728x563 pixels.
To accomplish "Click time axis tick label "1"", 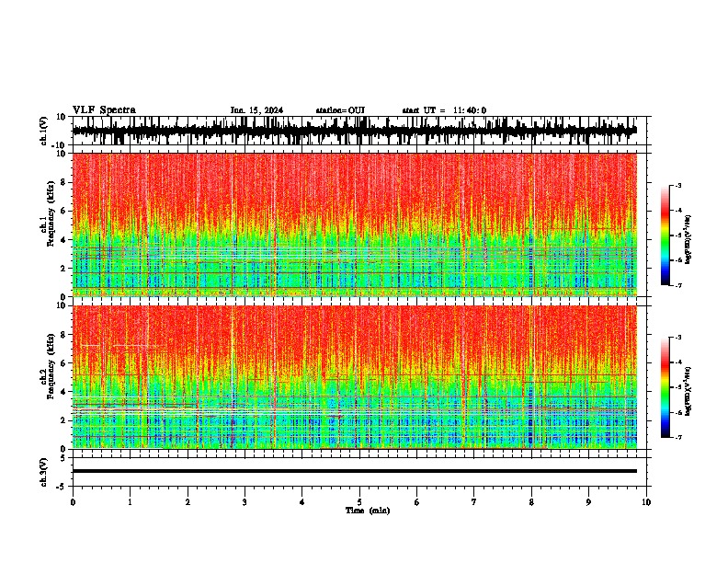I will point(130,502).
